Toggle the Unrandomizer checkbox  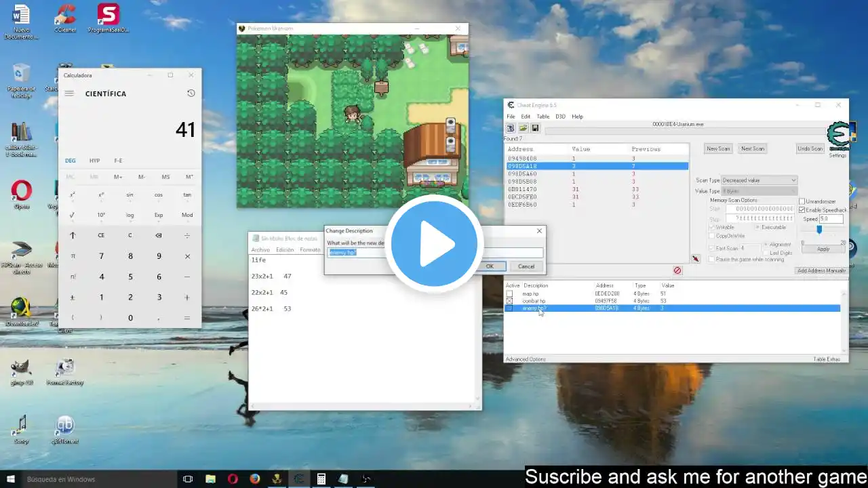click(802, 201)
